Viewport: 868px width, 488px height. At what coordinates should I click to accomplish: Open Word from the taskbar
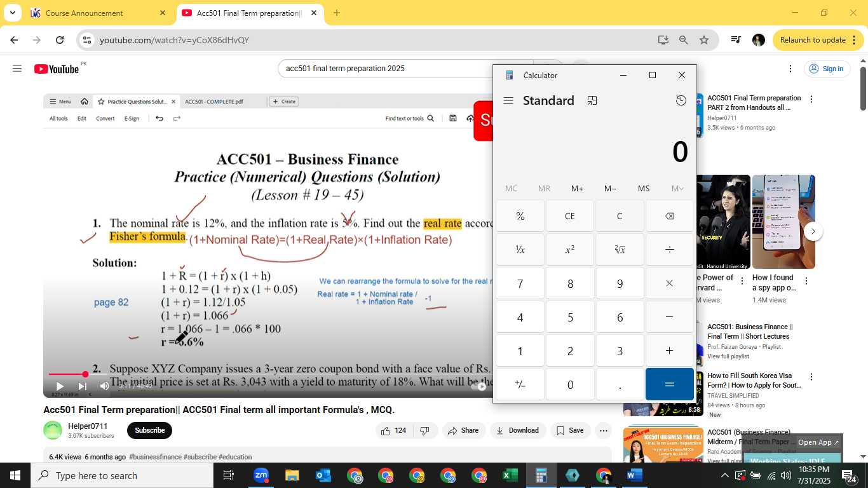[634, 475]
